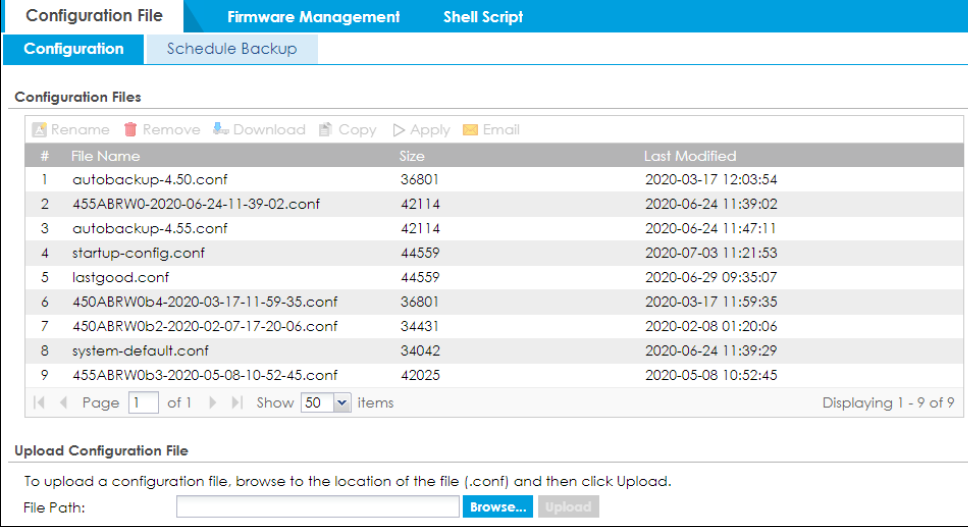The width and height of the screenshot is (968, 529).
Task: Sort by Last Modified column header
Action: [x=690, y=156]
